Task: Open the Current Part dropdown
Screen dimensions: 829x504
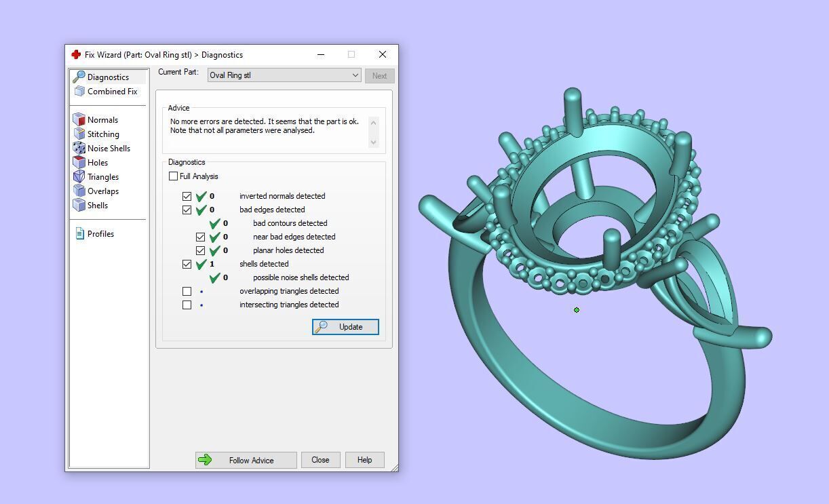Action: coord(284,75)
